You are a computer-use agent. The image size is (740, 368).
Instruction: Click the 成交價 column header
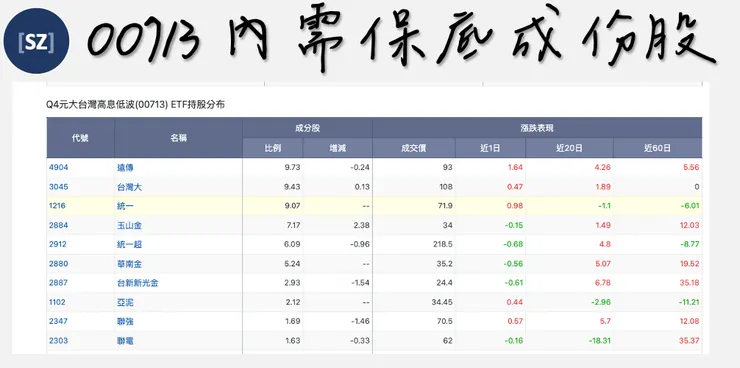click(413, 148)
